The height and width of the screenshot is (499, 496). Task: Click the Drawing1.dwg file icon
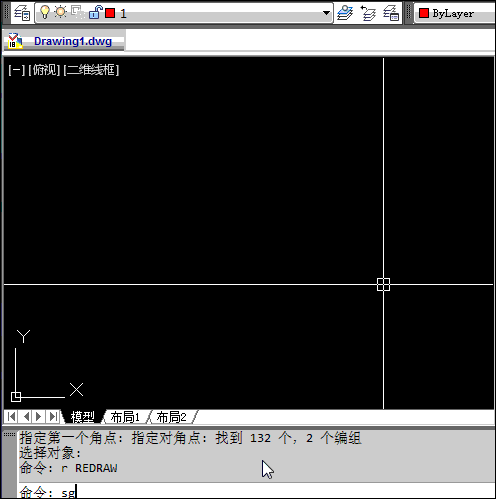(x=15, y=41)
